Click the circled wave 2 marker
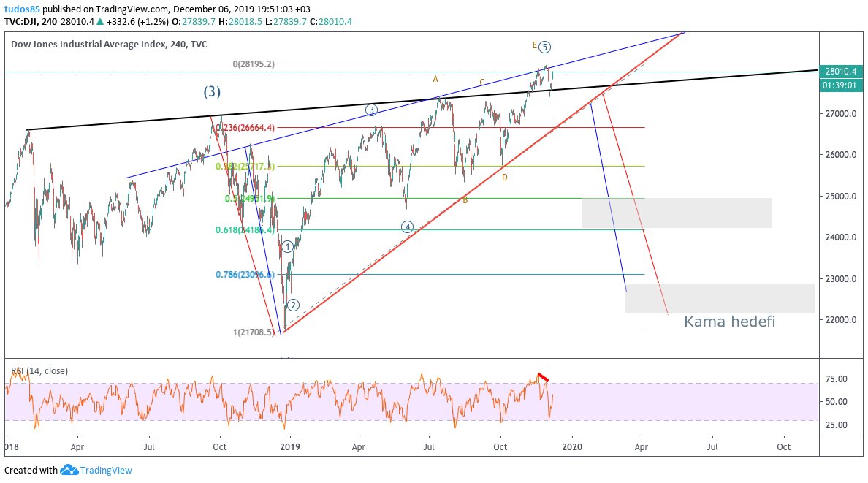 [x=293, y=305]
